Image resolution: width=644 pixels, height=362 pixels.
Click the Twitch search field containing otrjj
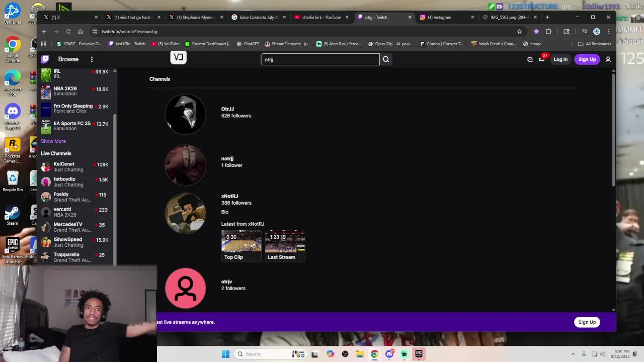click(x=320, y=59)
